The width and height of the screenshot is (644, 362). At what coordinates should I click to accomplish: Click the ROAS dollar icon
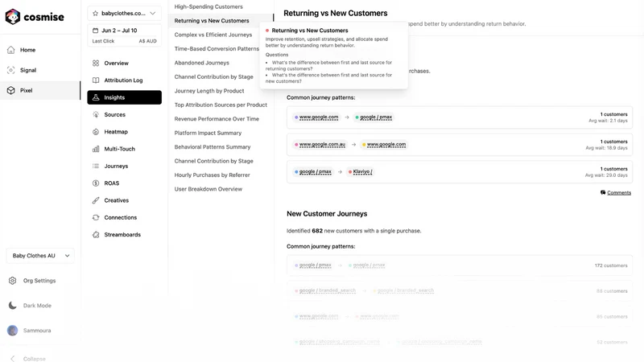[x=96, y=183]
